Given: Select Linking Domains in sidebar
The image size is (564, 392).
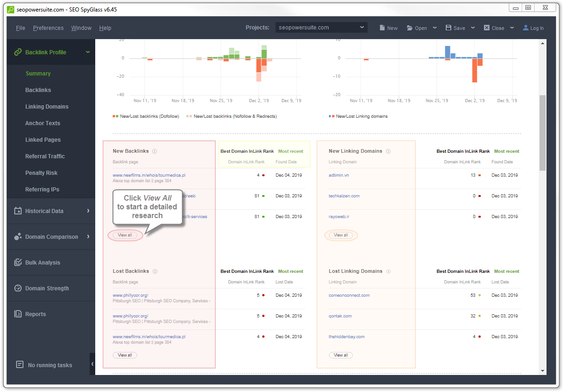Looking at the screenshot, I should pos(47,107).
